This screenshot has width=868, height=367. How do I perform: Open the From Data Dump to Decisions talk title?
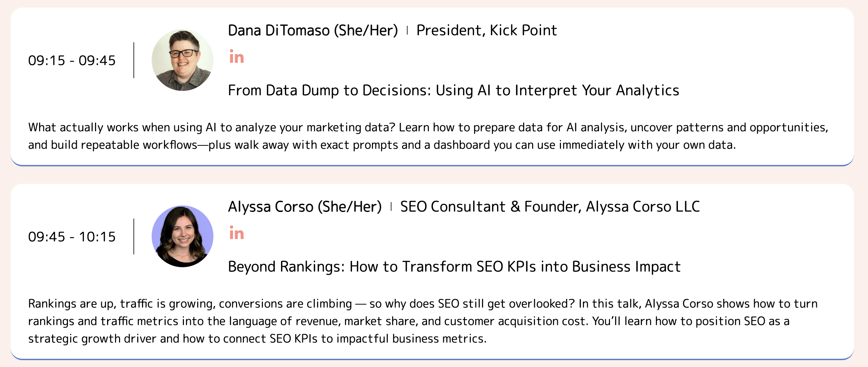[x=453, y=91]
